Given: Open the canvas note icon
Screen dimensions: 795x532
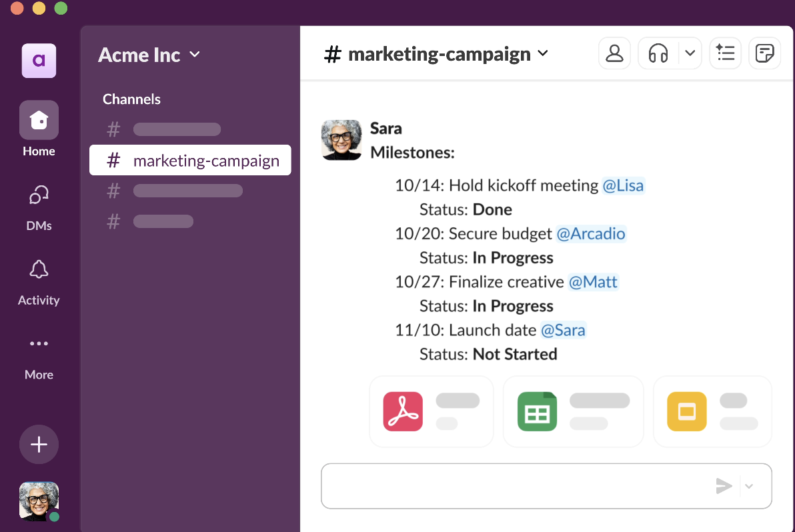Looking at the screenshot, I should point(764,53).
